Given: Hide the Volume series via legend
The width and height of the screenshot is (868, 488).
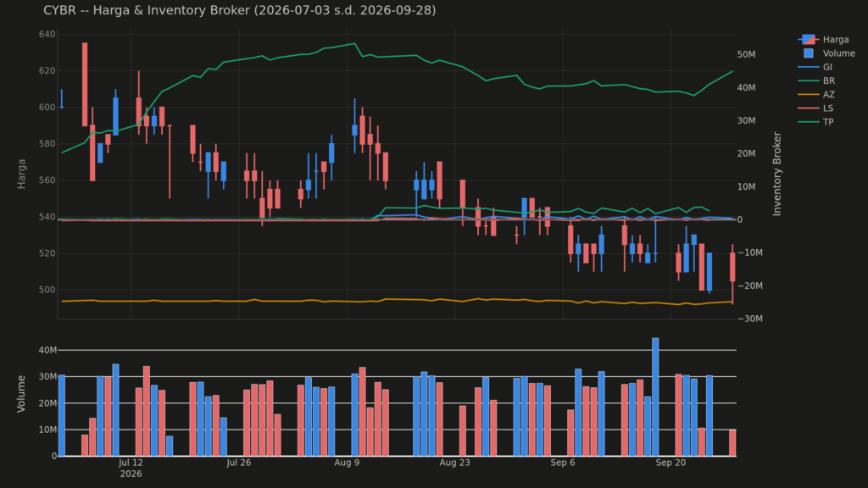Looking at the screenshot, I should [x=826, y=53].
